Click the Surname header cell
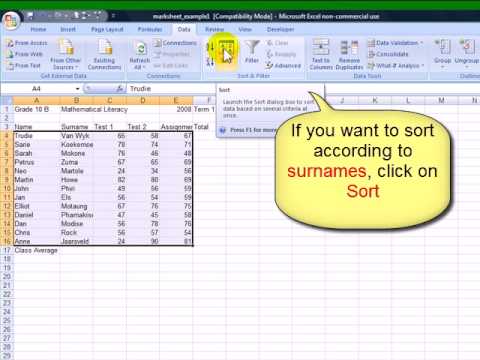This screenshot has width=480, height=360. click(x=76, y=127)
